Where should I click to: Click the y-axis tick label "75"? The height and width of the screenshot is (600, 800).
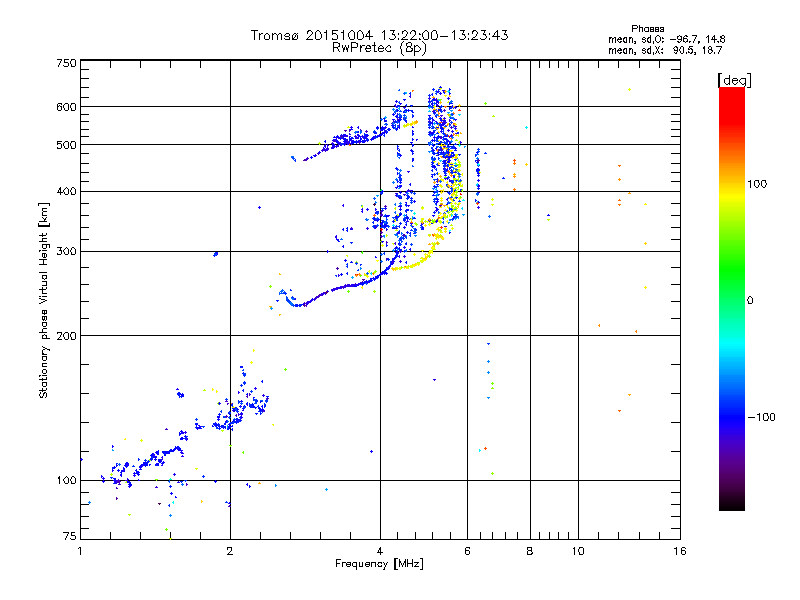pos(70,536)
